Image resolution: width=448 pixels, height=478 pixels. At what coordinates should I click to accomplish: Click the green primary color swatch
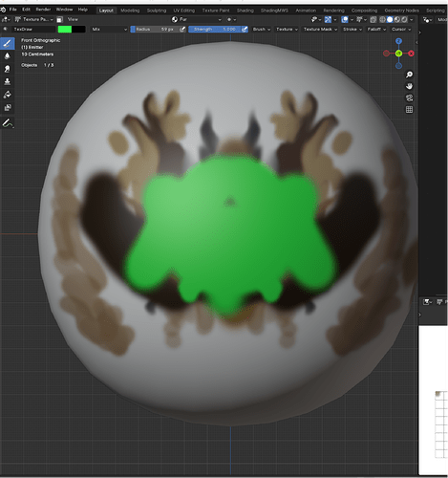(x=65, y=30)
